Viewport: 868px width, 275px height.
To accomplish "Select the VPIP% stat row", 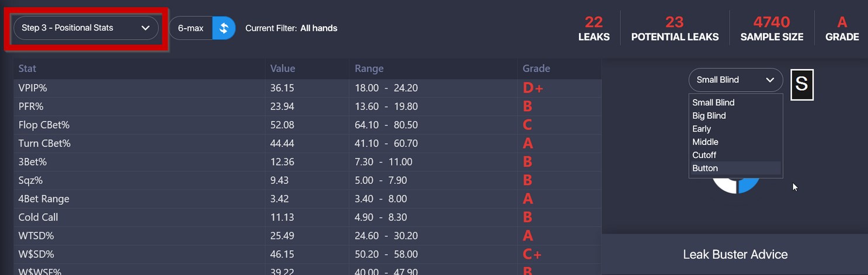I will [307, 88].
